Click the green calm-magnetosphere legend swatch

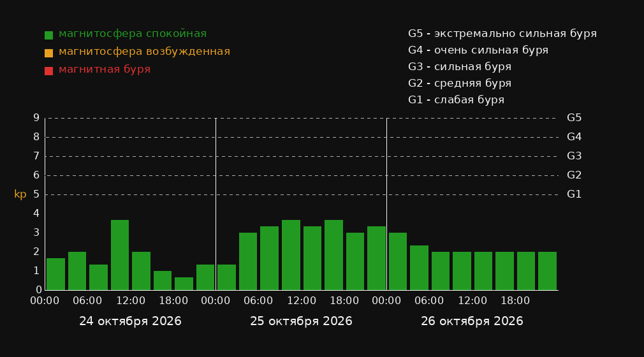[48, 35]
